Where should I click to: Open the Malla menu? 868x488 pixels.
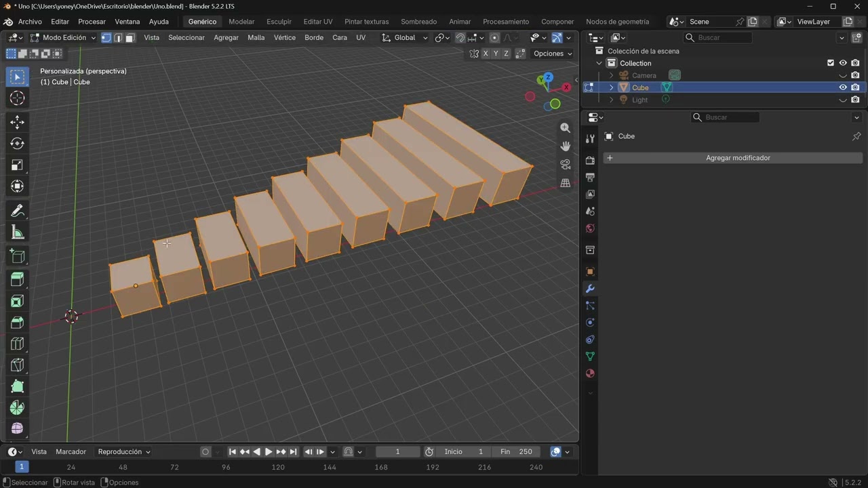click(256, 38)
